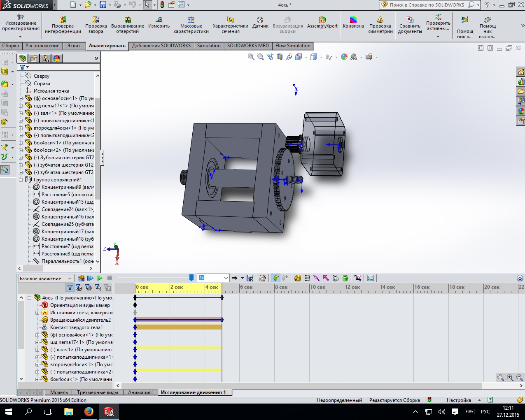Viewport: 525px width, 420px height.
Task: Expand второедля4оси<1> in the motion tree
Action: [x=37, y=364]
